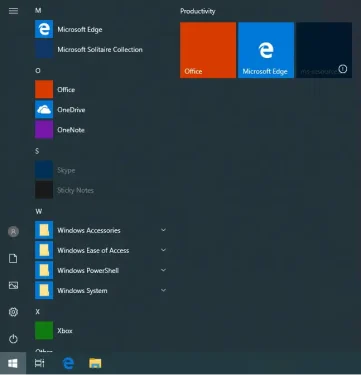The image size is (361, 375).
Task: Expand the Windows PowerShell folder chevron
Action: 163,270
